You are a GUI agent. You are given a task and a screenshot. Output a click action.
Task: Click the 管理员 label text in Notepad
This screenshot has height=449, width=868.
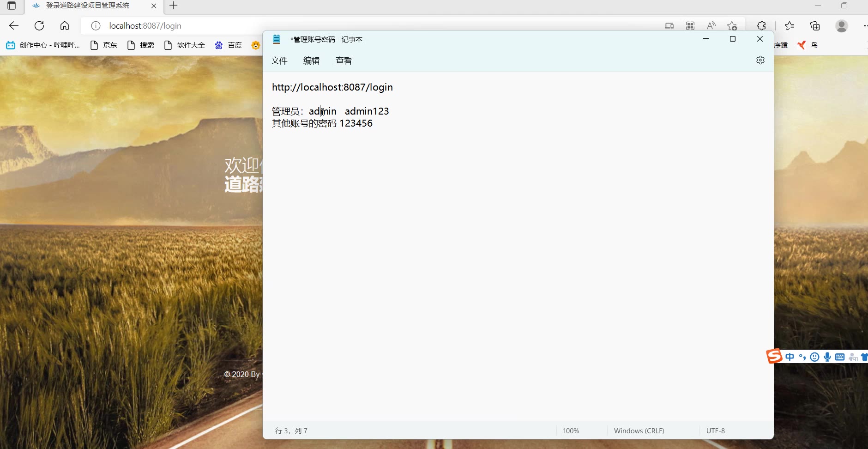tap(285, 111)
